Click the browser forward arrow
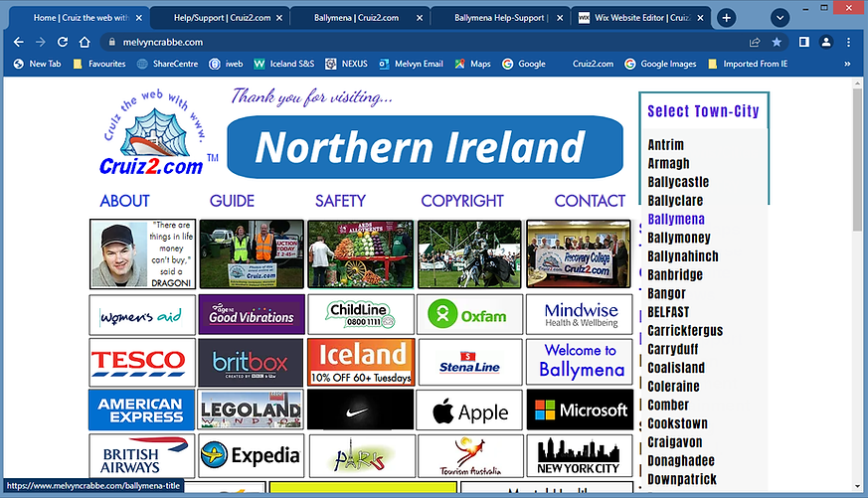Screen dimensions: 868x498 (41, 42)
